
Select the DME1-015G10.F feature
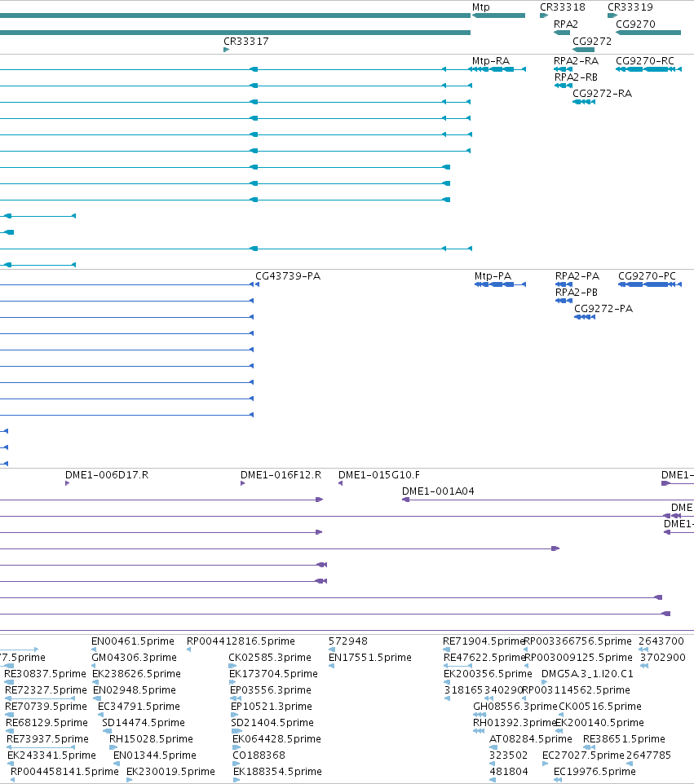tap(340, 483)
